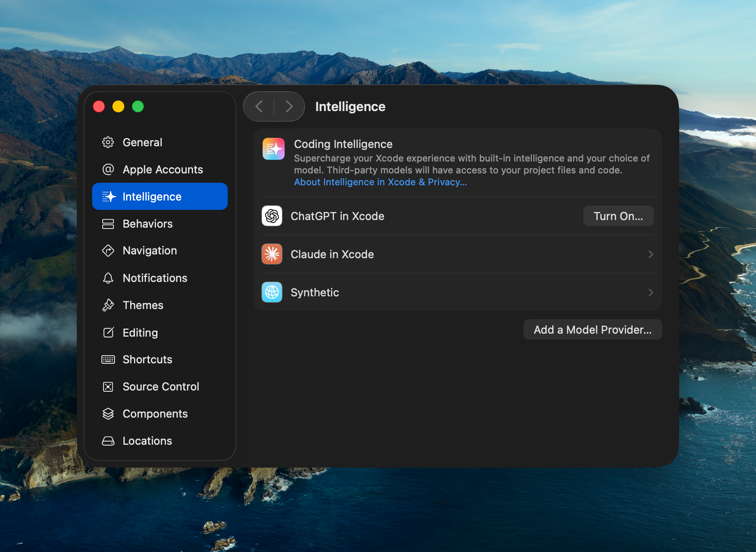
Task: Select the Claude in Xcode starburst icon
Action: [x=272, y=254]
